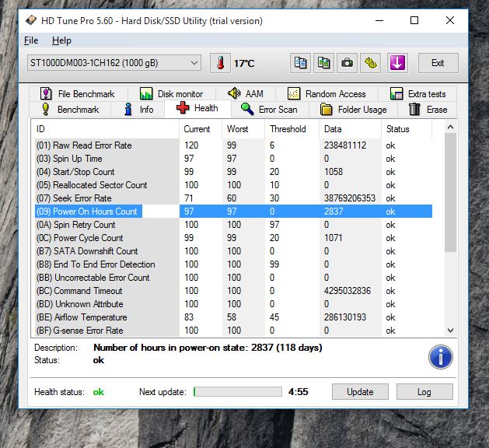Select the (03) Spin Up Time row
The height and width of the screenshot is (448, 489).
(x=232, y=159)
